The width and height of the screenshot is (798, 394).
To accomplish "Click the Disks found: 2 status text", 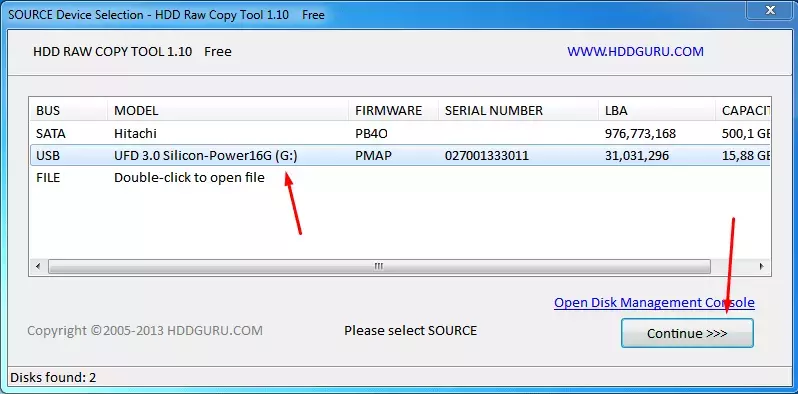I will (53, 378).
